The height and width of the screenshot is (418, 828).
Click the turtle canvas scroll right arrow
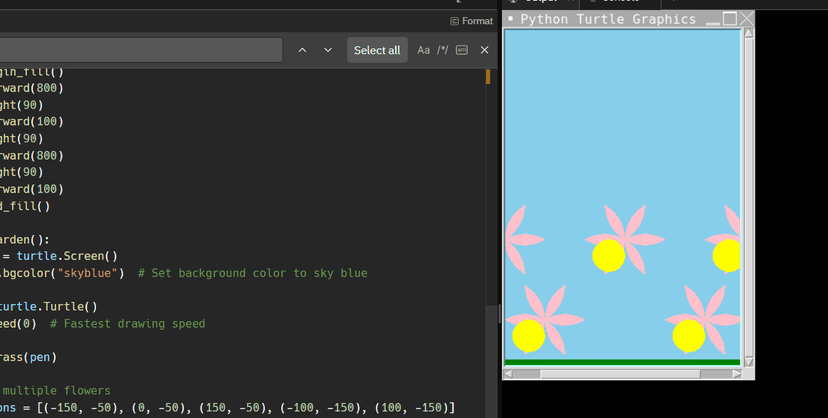[x=736, y=374]
